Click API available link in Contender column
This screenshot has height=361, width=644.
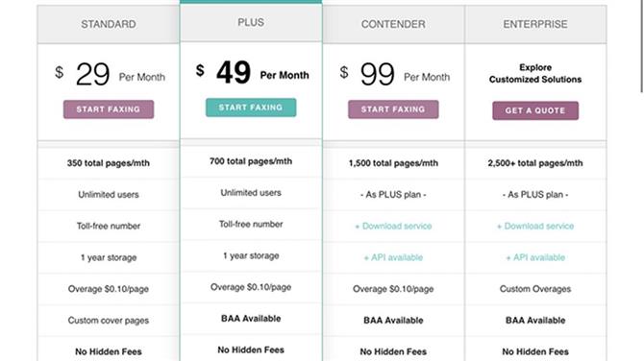pos(393,257)
